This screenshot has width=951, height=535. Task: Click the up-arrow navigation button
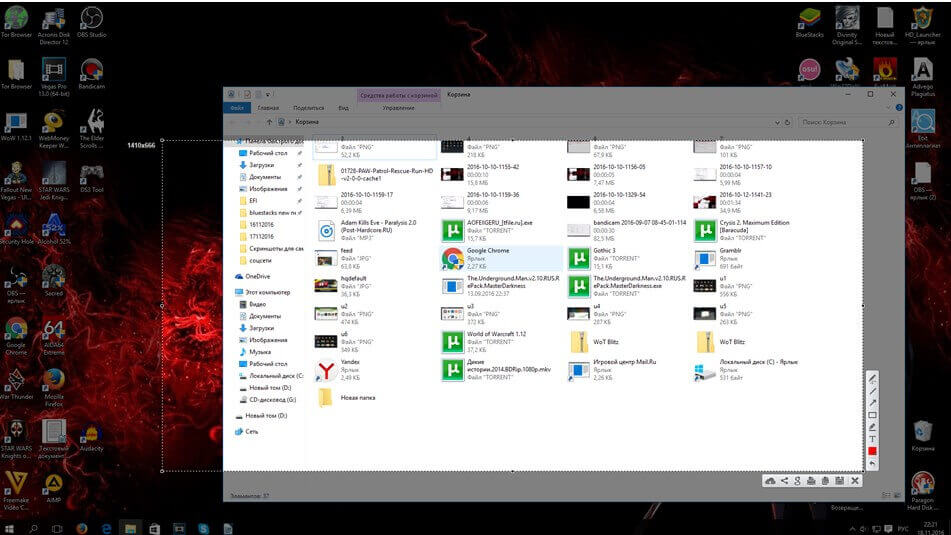coord(270,122)
